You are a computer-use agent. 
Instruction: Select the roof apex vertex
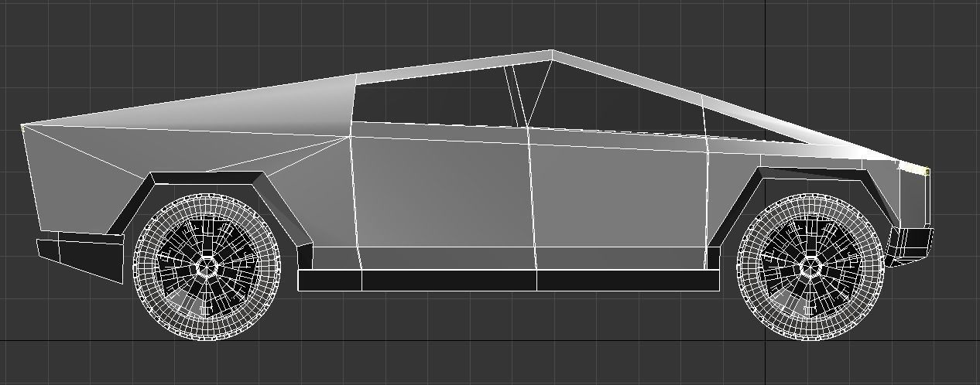(x=551, y=52)
